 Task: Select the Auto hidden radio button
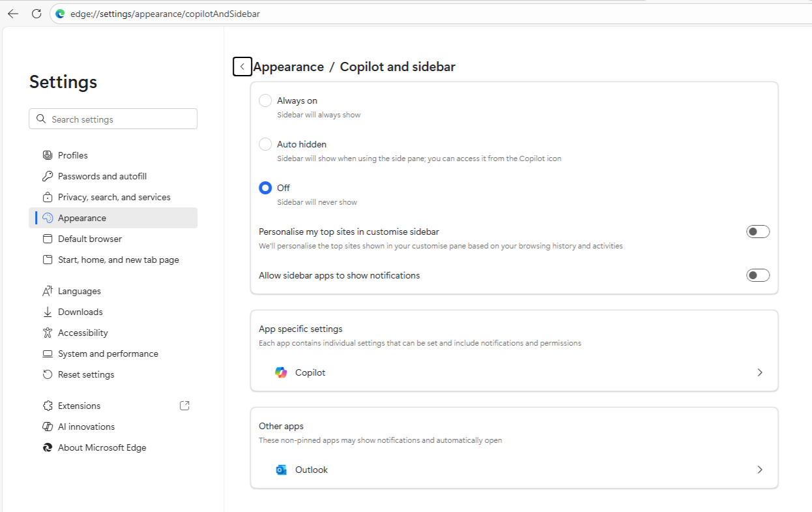click(x=265, y=144)
